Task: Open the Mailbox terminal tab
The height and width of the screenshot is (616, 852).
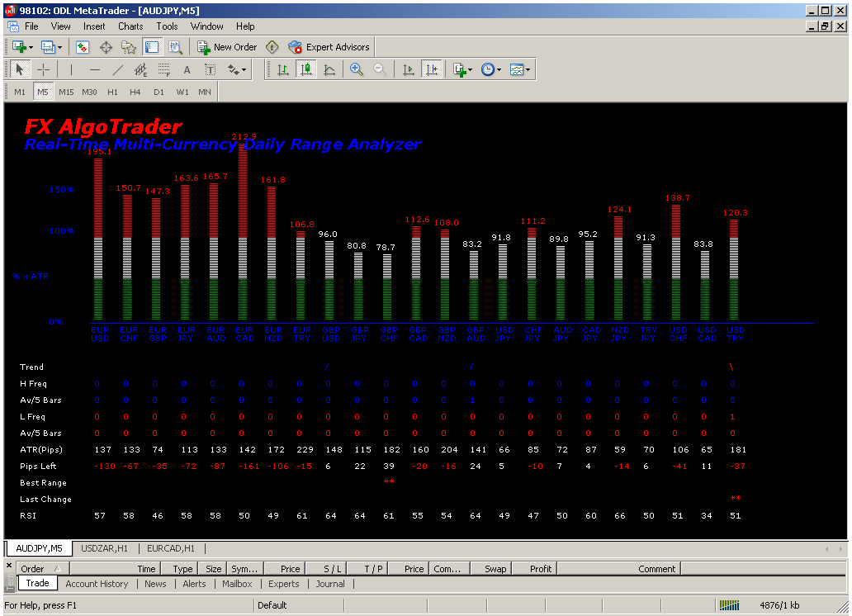Action: click(237, 583)
